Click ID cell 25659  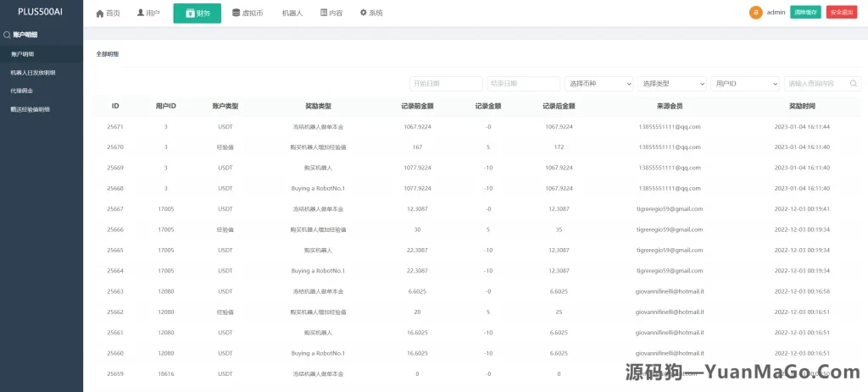(115, 373)
